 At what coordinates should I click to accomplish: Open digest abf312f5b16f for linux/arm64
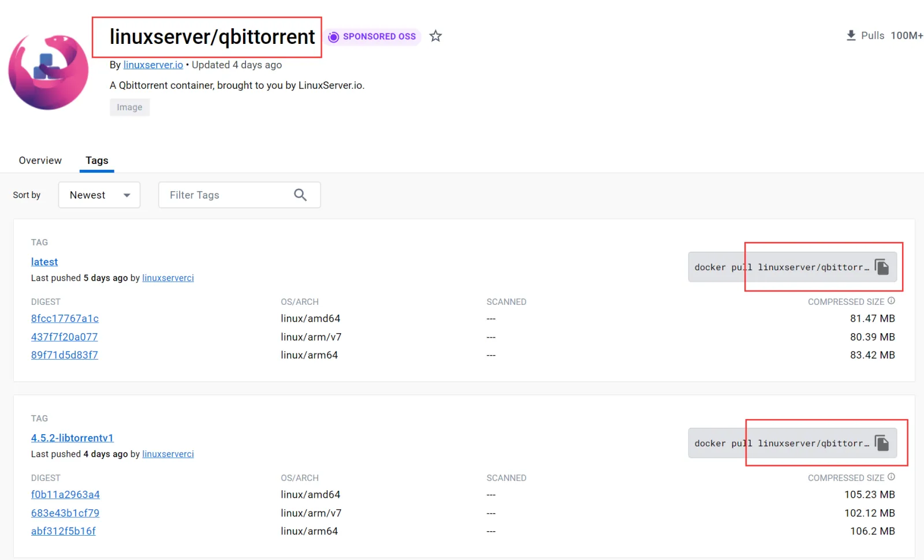point(64,531)
